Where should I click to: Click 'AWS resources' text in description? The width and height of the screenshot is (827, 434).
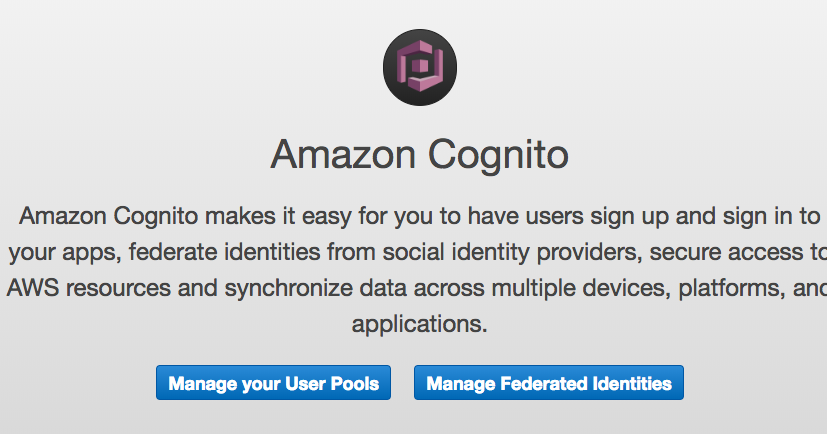(x=89, y=288)
